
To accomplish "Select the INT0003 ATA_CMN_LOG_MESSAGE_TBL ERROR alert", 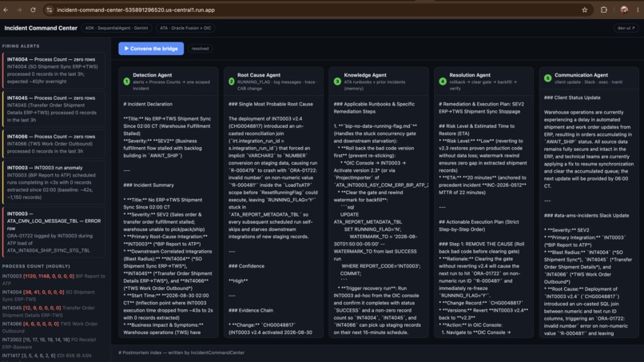I will tap(54, 232).
